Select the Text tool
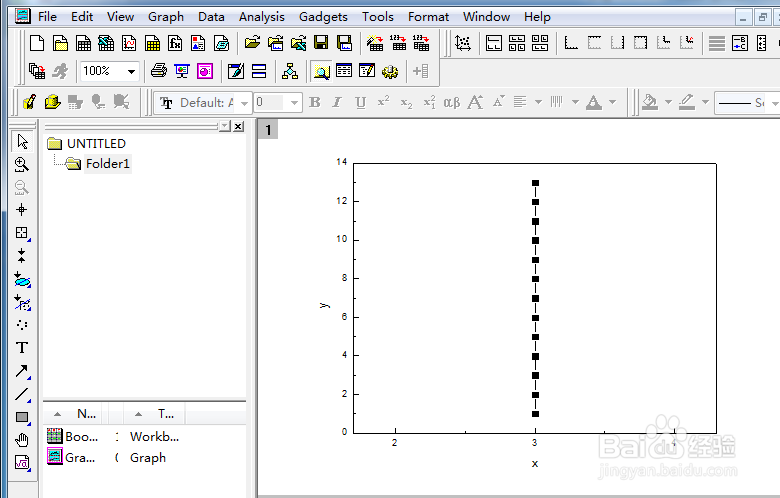The height and width of the screenshot is (498, 780). coord(22,347)
